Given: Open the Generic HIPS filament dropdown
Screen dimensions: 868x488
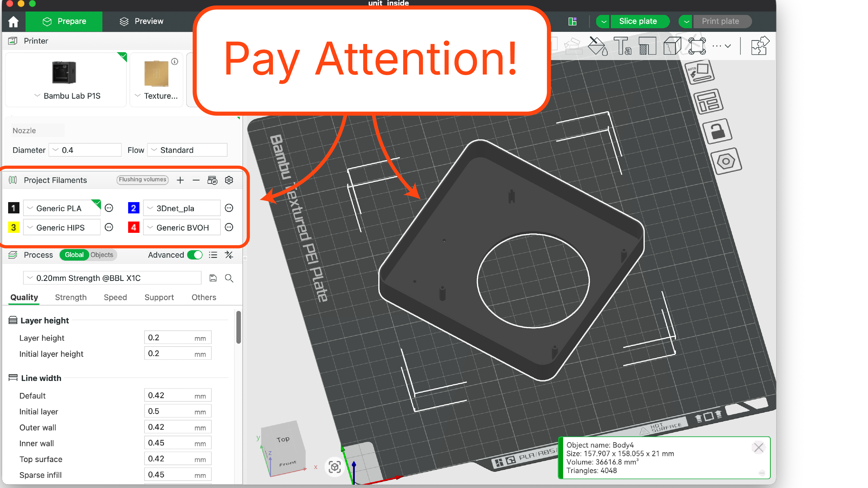Looking at the screenshot, I should (30, 227).
